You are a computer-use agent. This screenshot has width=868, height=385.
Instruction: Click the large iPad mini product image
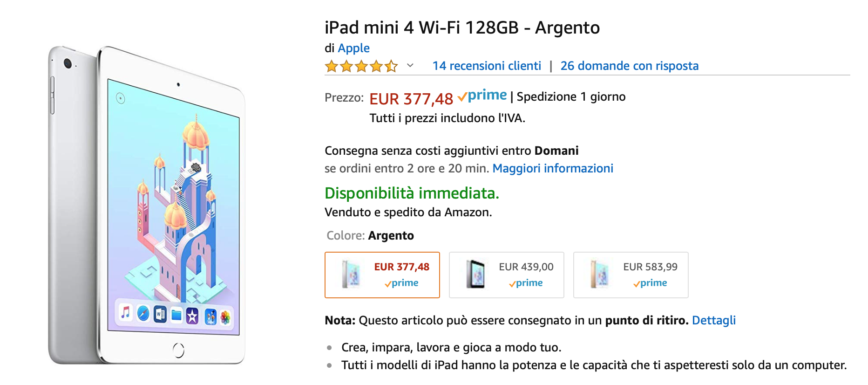[154, 200]
